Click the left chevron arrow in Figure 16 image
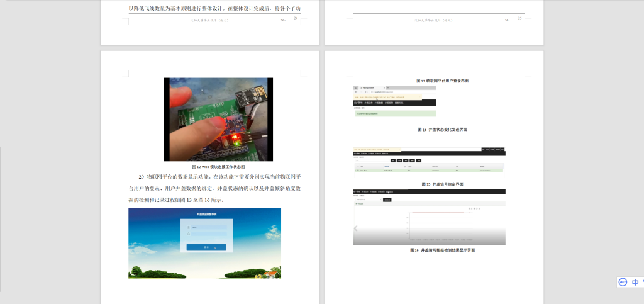 point(356,229)
